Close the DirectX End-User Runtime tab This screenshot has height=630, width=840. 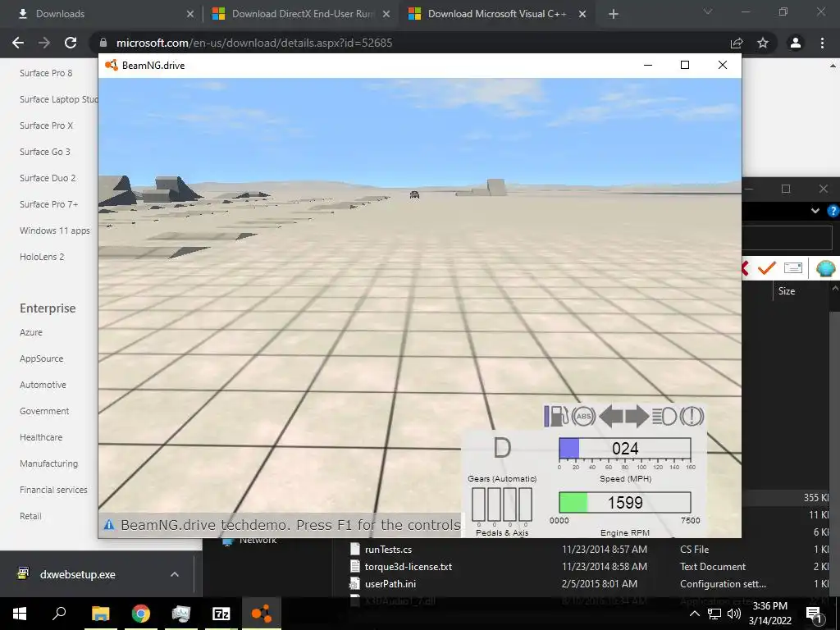click(386, 14)
